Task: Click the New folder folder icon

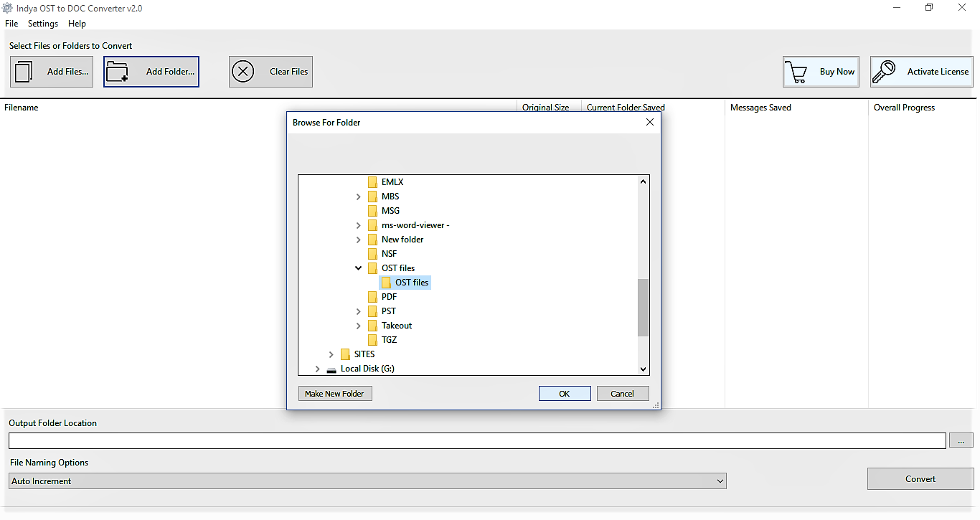Action: [x=372, y=240]
